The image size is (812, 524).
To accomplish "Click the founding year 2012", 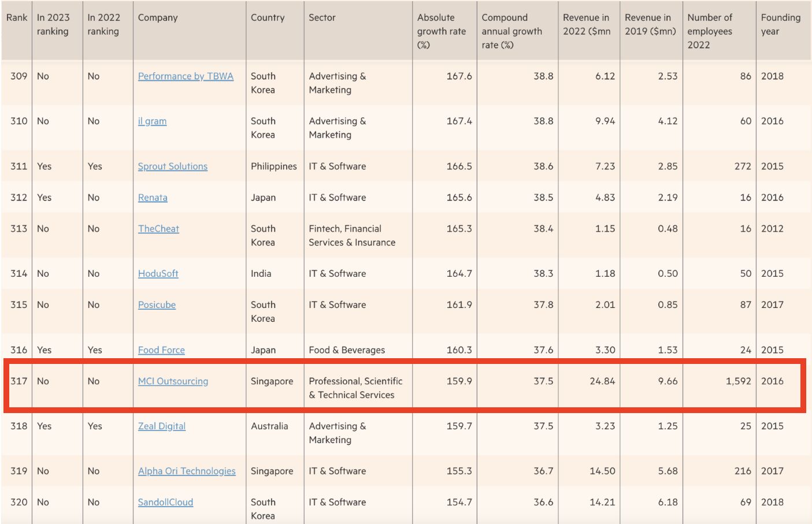I will [772, 229].
